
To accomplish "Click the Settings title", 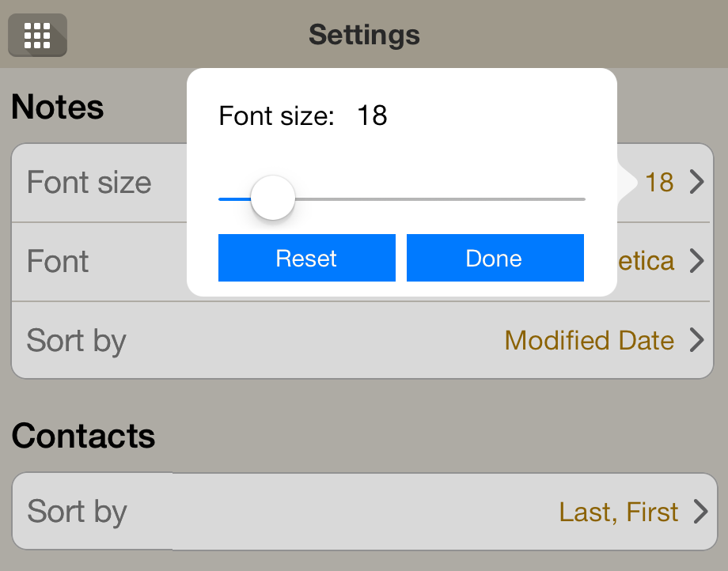I will click(x=365, y=35).
